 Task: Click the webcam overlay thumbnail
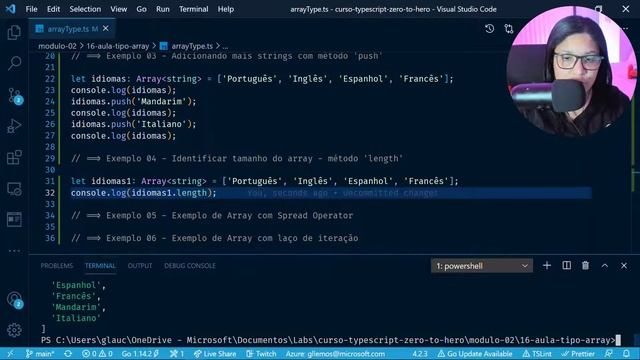pyautogui.click(x=571, y=71)
